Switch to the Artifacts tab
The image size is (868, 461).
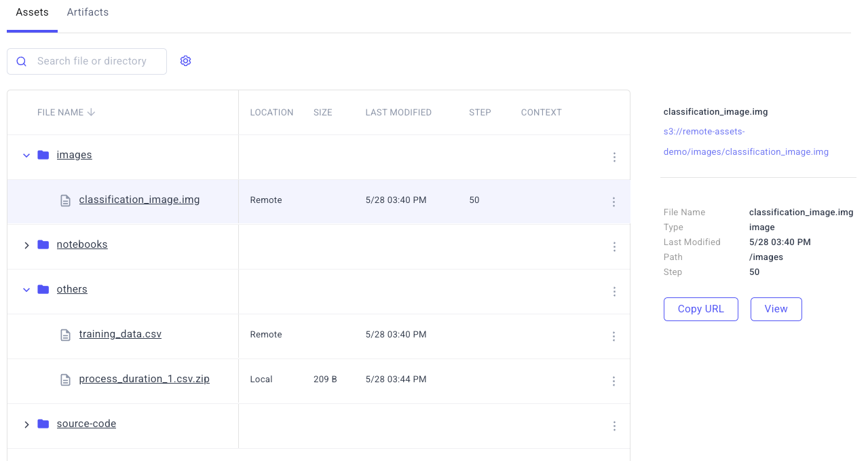click(88, 12)
